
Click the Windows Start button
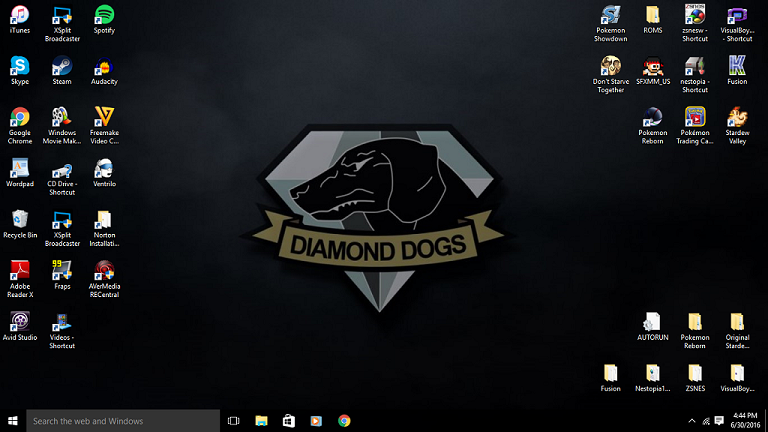click(x=13, y=421)
